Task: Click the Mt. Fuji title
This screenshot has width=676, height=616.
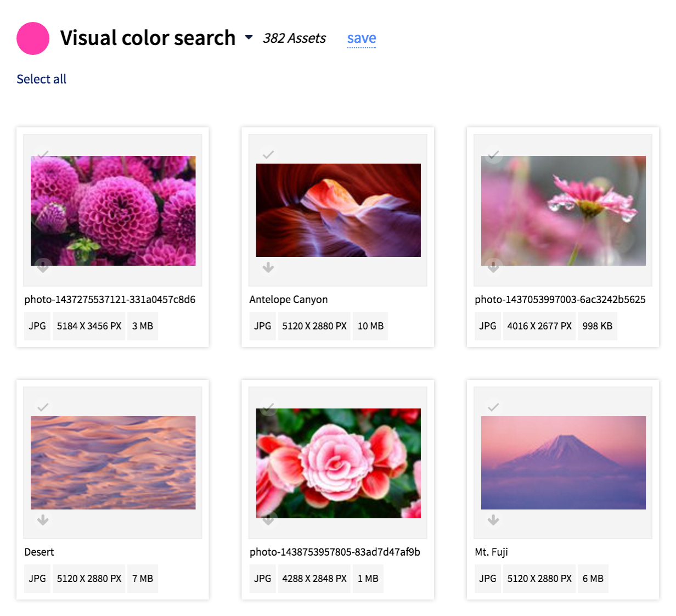Action: [x=491, y=552]
